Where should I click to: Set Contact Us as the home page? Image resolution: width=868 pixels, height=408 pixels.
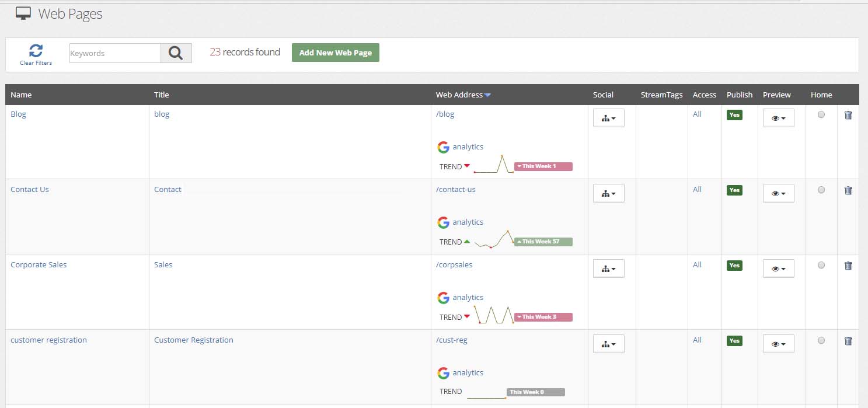821,190
